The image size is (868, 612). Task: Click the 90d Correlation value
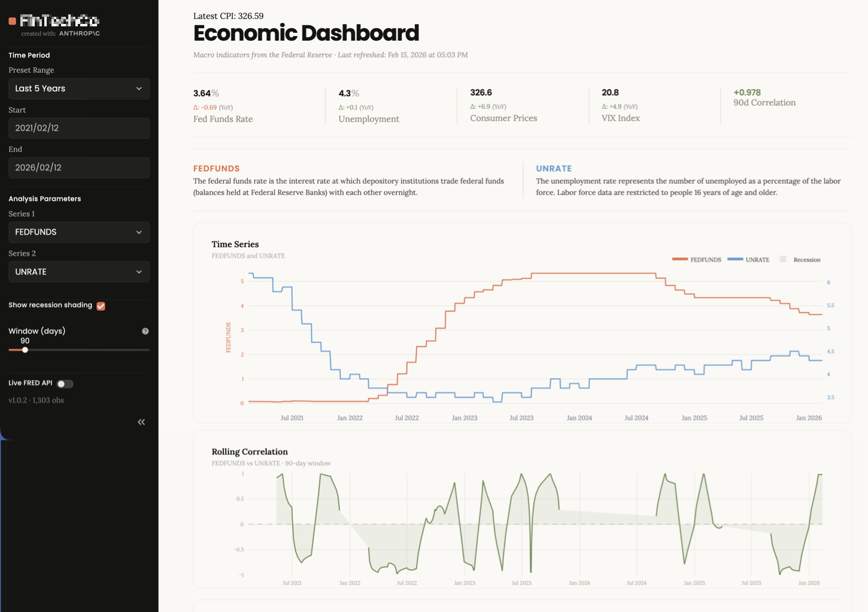click(x=747, y=93)
